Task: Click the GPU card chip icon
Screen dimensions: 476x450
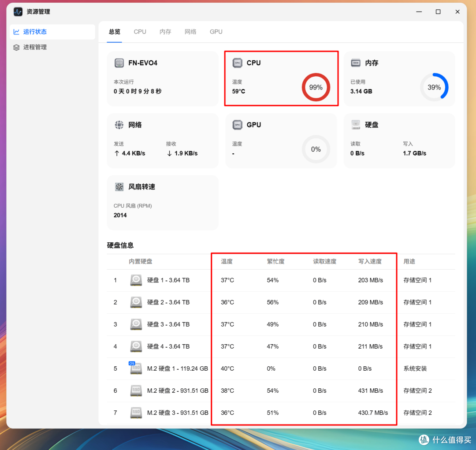Action: click(x=238, y=125)
